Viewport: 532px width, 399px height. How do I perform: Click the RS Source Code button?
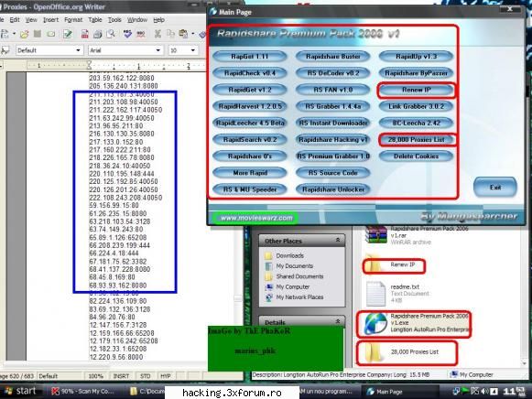(332, 173)
